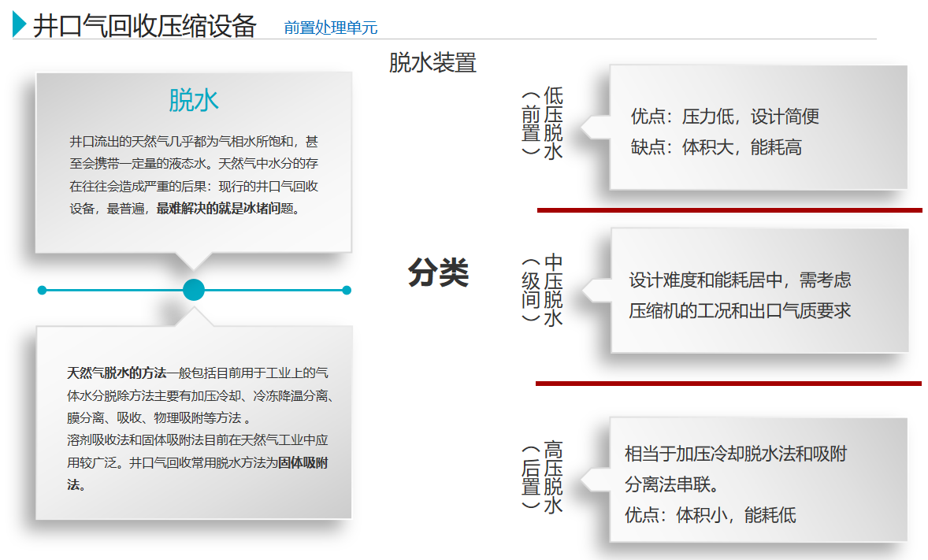928x560 pixels.
Task: Click the bold 天然气脱水的方法 text
Action: click(x=117, y=373)
